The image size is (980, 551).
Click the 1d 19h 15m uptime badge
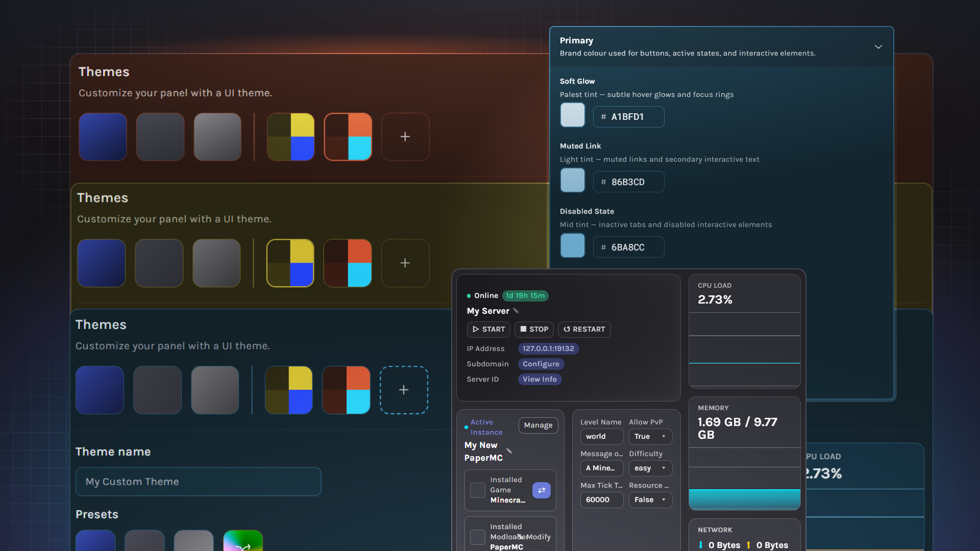click(525, 296)
